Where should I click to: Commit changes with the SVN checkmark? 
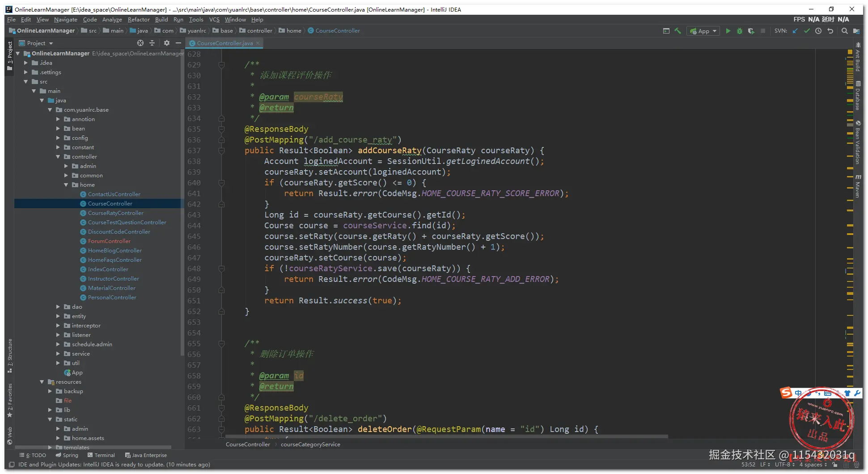[807, 31]
